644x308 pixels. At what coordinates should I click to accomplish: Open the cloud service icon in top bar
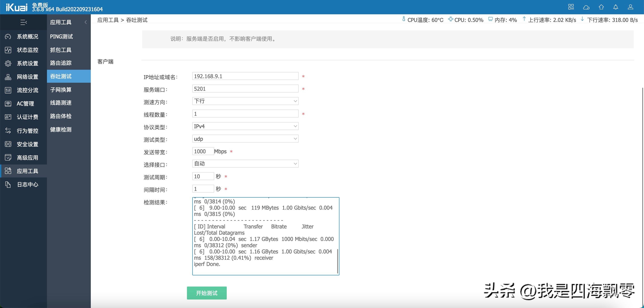point(586,7)
